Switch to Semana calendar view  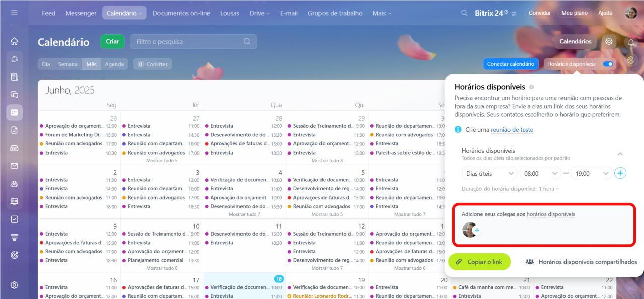(x=68, y=64)
